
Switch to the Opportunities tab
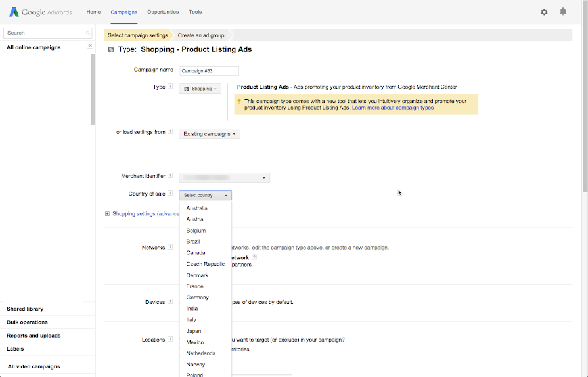coord(162,12)
